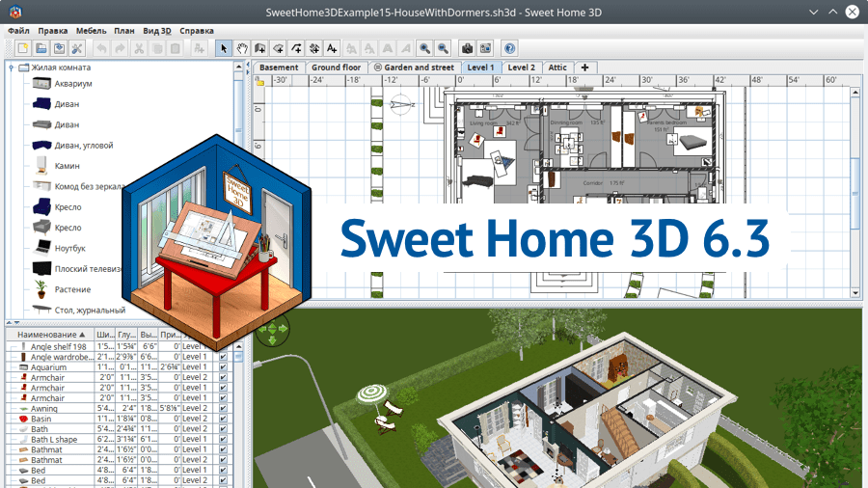Toggle visibility checkbox for the Aquarium row
The width and height of the screenshot is (868, 488).
click(223, 367)
